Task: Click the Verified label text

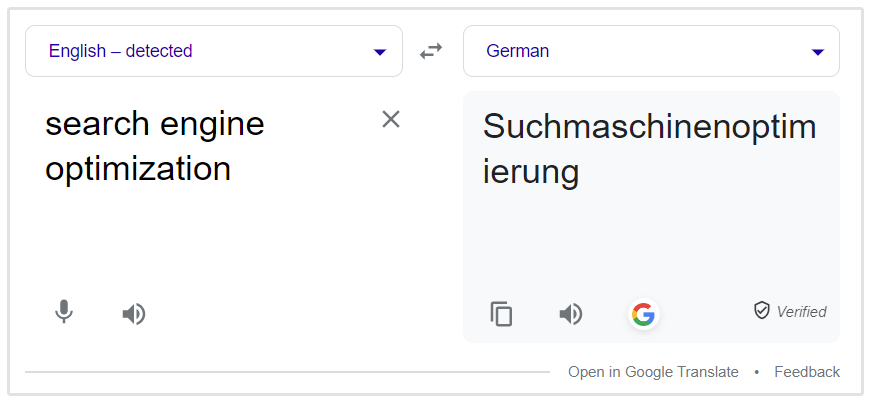Action: click(801, 312)
